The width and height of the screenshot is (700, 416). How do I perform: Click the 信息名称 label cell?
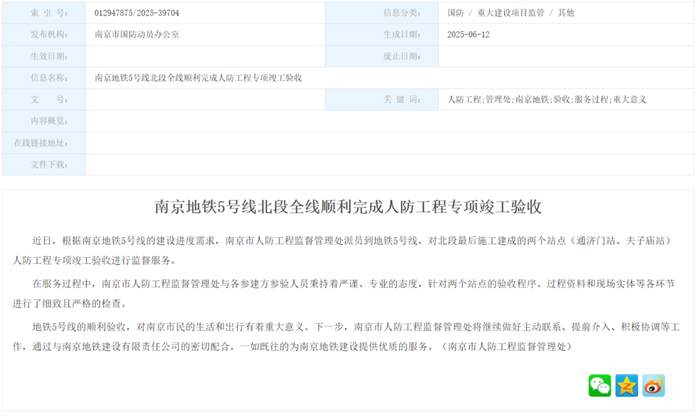coord(44,78)
